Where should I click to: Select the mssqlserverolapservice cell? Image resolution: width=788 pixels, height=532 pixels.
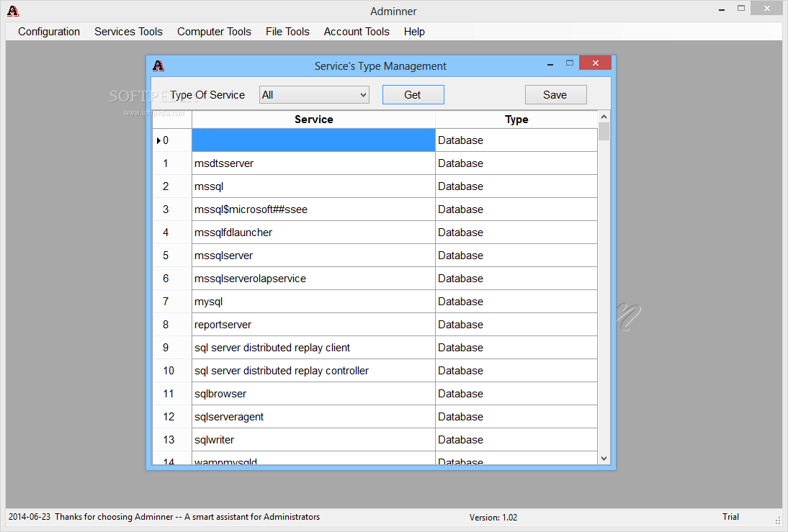pos(313,279)
